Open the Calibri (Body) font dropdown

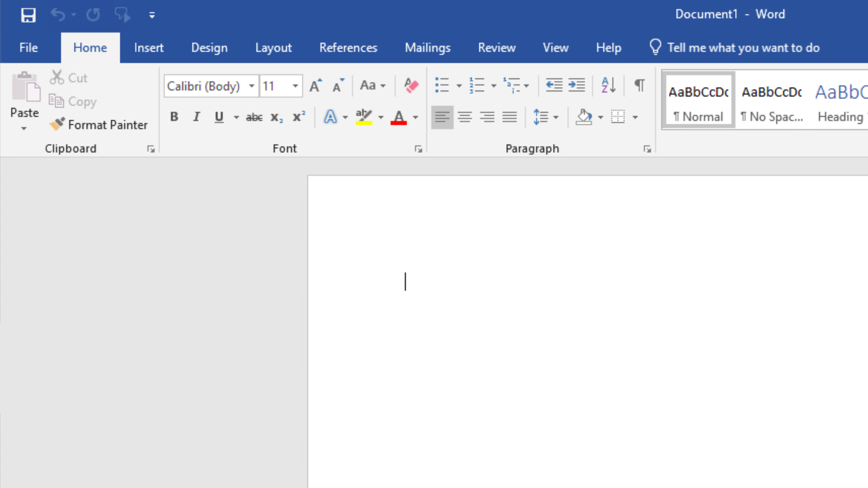251,86
